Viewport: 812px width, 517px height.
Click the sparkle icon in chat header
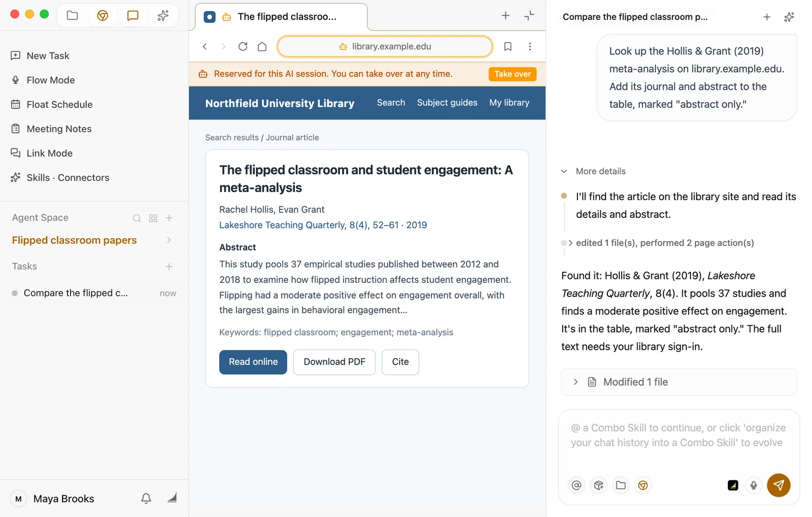point(789,17)
